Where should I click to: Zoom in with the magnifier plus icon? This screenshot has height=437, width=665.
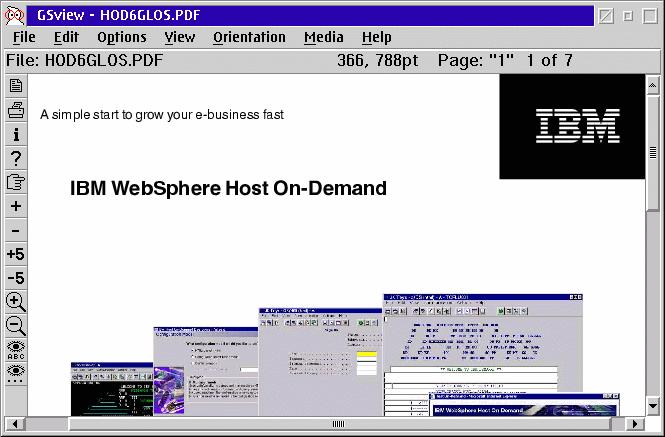[16, 302]
